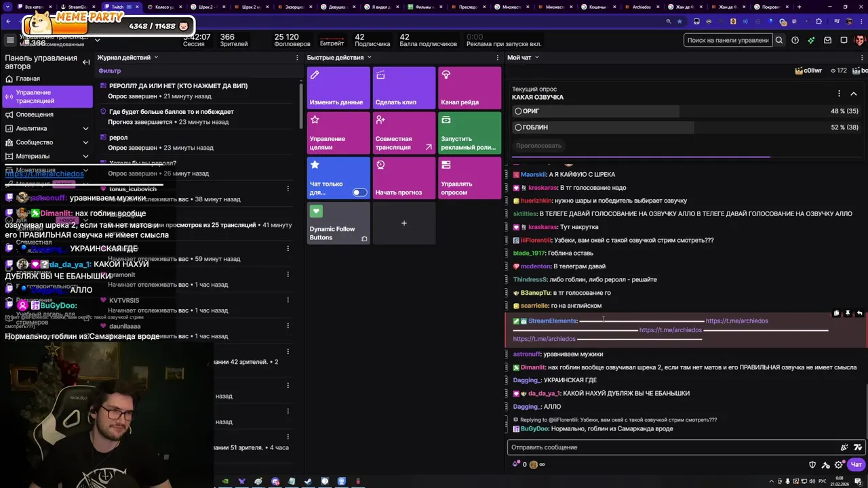The image size is (868, 488).
Task: Click the 'Фильтр' activity feed link
Action: (x=109, y=70)
